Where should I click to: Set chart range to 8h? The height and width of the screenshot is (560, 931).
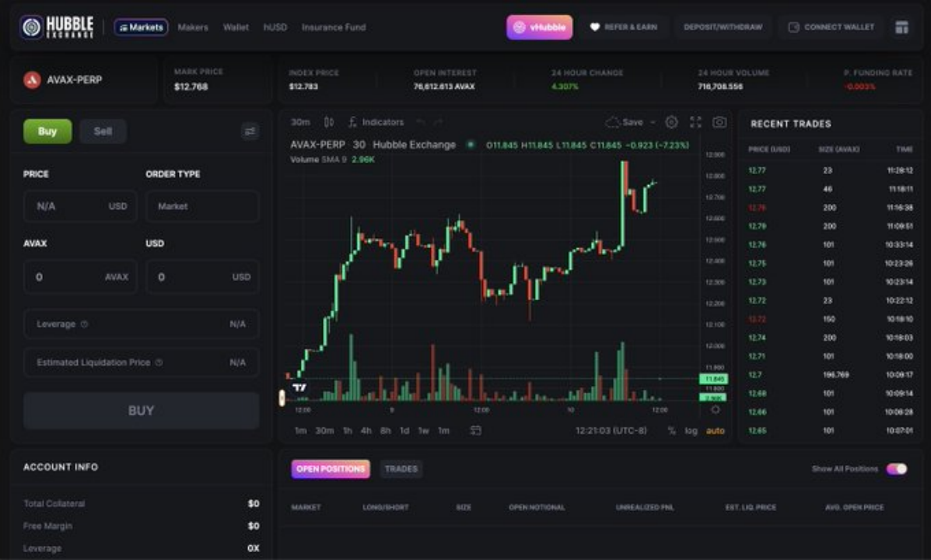pos(385,431)
